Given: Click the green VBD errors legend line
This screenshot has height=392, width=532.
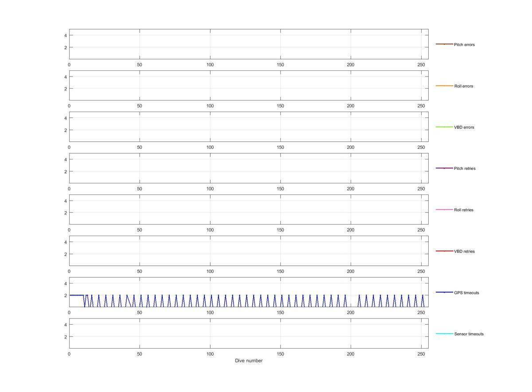Looking at the screenshot, I should click(444, 127).
